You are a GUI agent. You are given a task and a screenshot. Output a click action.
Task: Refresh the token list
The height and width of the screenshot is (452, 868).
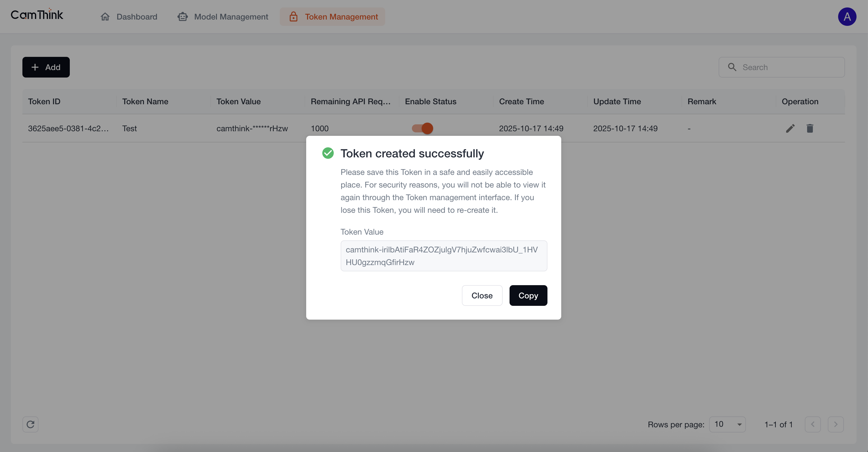click(x=30, y=424)
